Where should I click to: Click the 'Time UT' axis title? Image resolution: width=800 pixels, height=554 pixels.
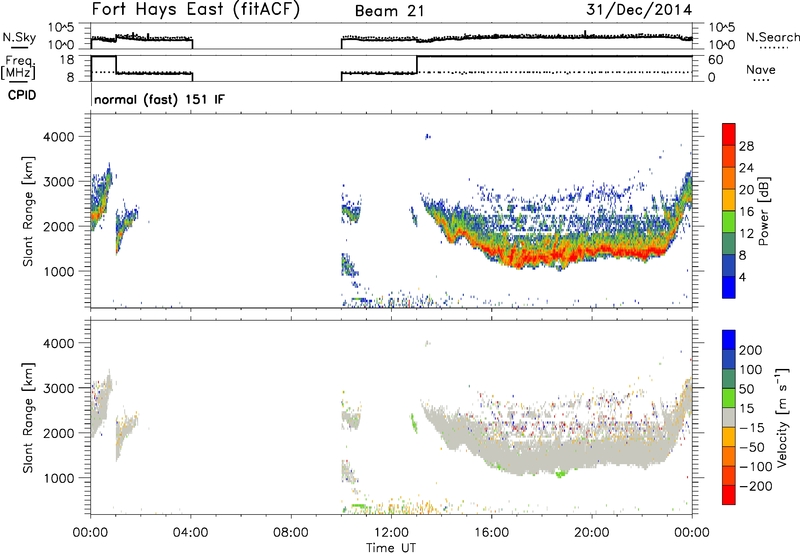[391, 548]
